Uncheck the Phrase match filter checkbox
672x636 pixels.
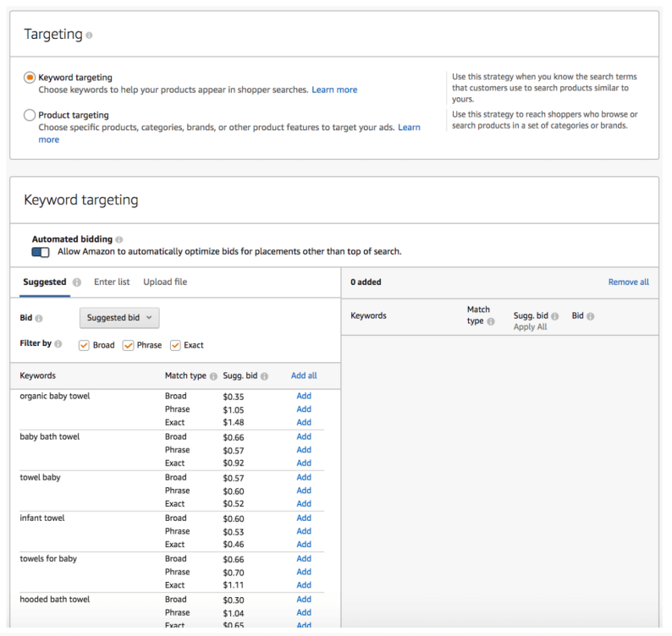point(128,345)
